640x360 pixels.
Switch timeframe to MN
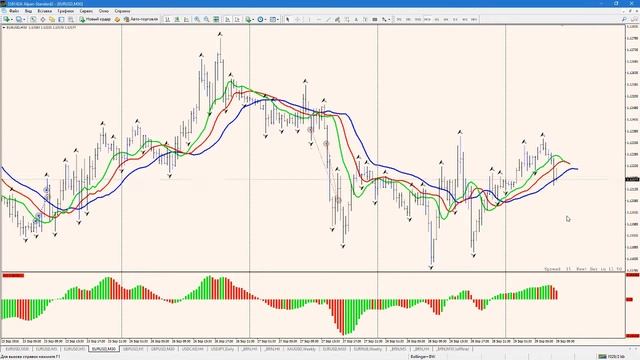point(474,19)
